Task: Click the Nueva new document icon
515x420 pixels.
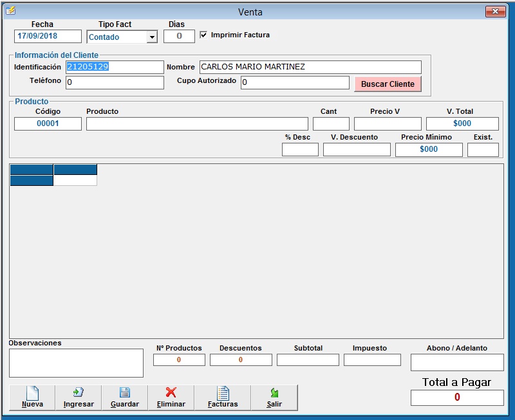Action: [32, 393]
